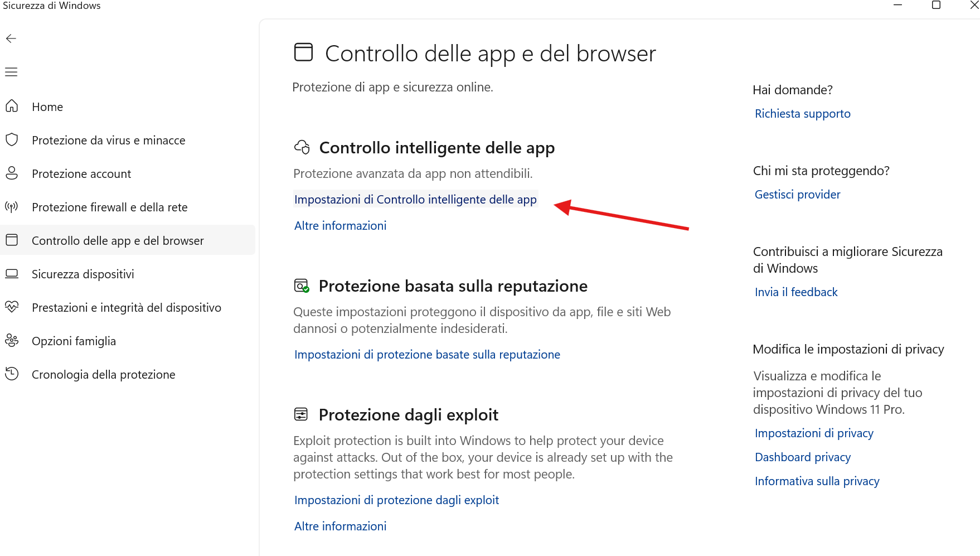The width and height of the screenshot is (980, 556).
Task: Open Impostazioni di Controllo intelligente delle app
Action: (415, 200)
